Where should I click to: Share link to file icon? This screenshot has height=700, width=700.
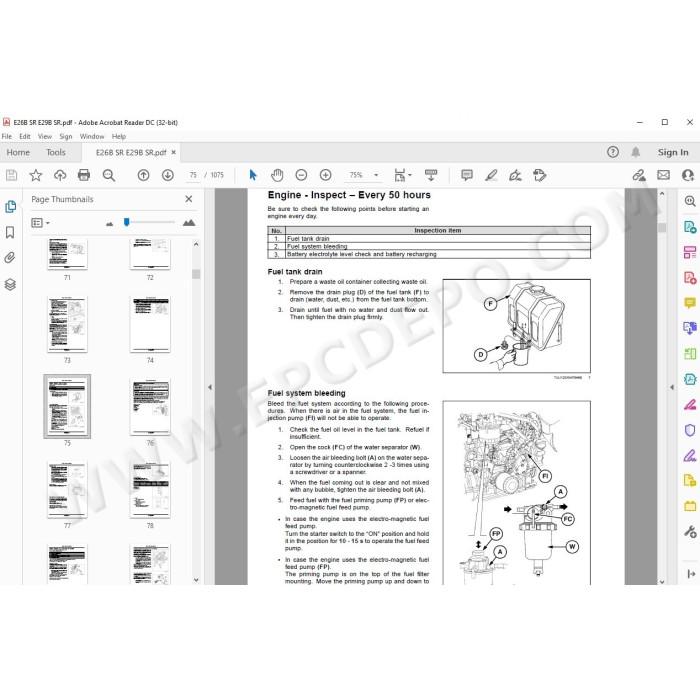(639, 175)
